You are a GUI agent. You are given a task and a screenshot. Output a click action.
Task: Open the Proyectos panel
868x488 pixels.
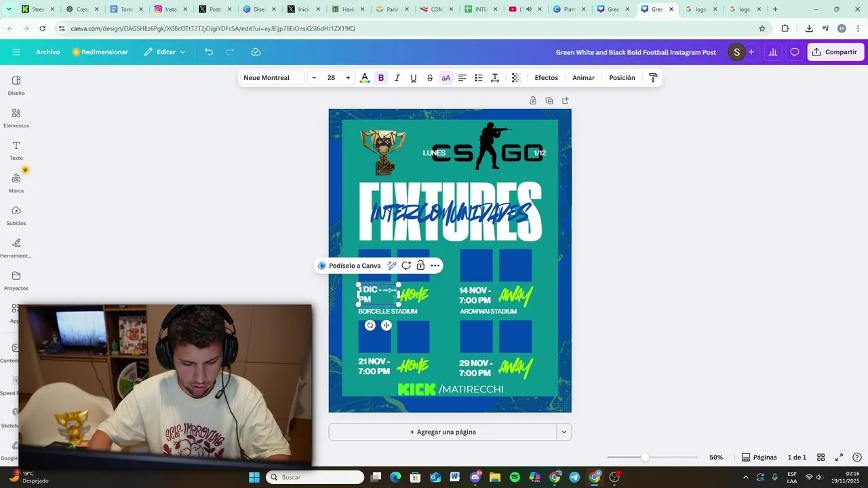16,281
